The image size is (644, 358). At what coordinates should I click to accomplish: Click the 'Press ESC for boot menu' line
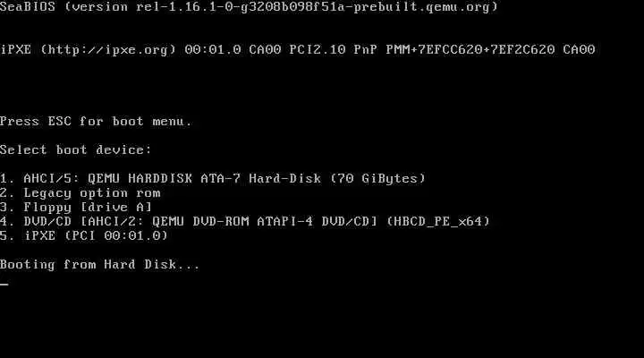[96, 121]
